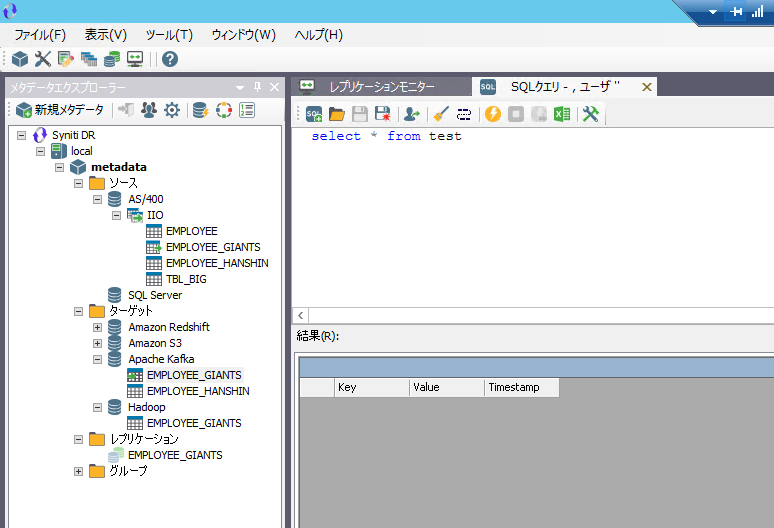The width and height of the screenshot is (774, 528).
Task: Select EMPLOYEE_GIANTS replication item
Action: coord(175,455)
